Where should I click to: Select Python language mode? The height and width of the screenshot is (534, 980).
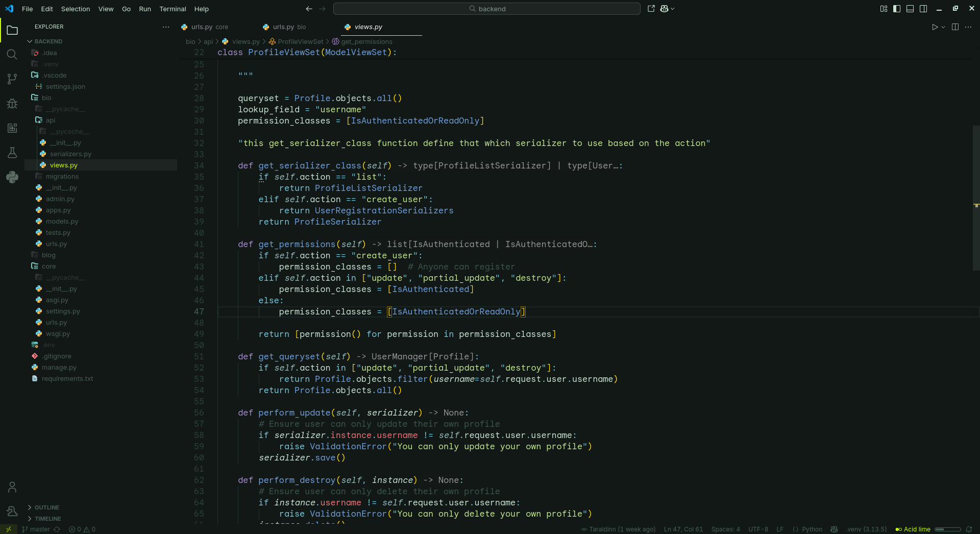click(x=812, y=529)
